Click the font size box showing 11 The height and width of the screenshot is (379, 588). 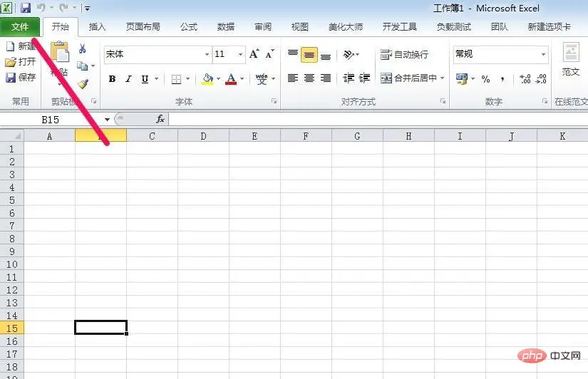click(x=225, y=54)
